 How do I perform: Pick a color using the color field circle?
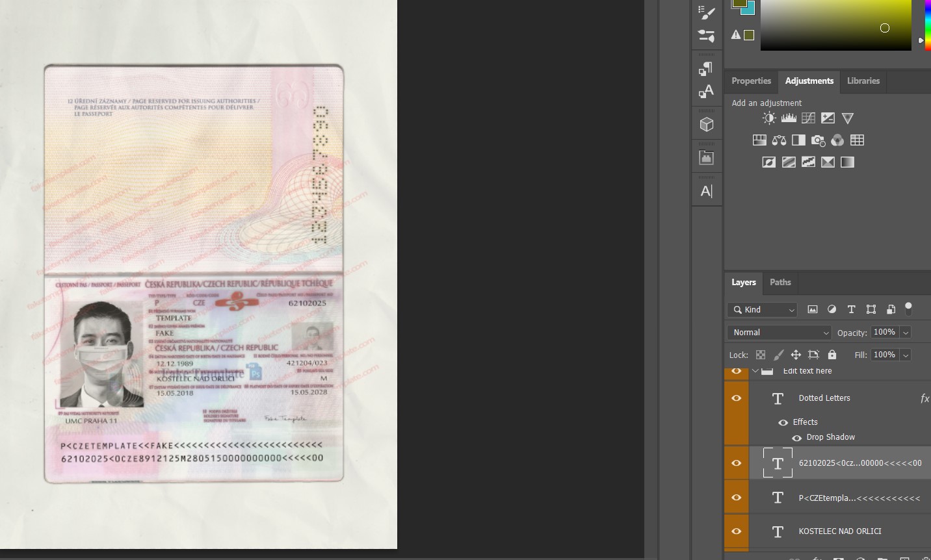pos(885,28)
